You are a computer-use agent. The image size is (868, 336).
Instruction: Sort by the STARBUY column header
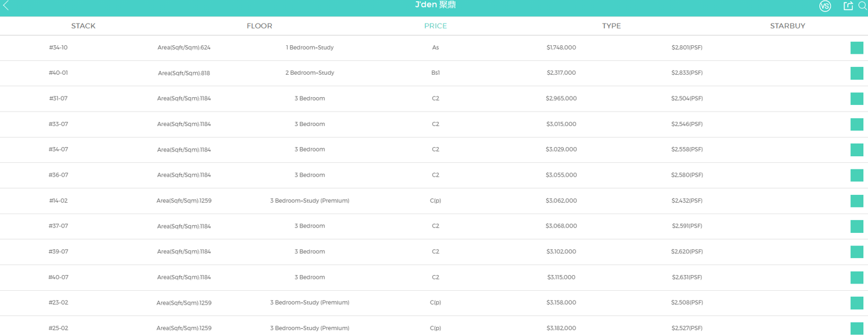787,26
